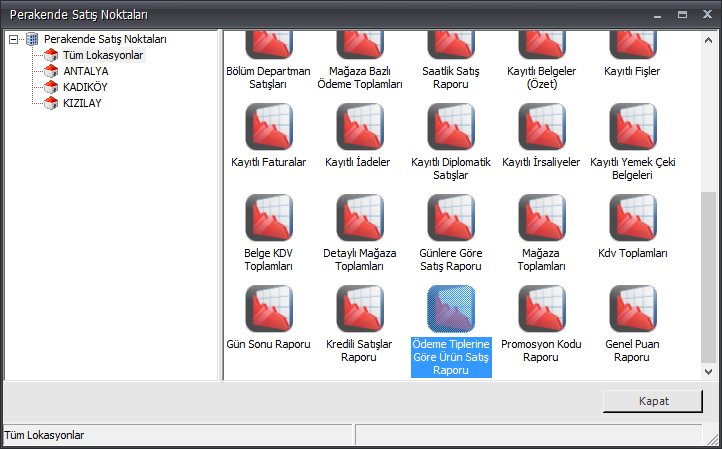This screenshot has width=722, height=449.
Task: Click the vertical scrollbar thumb
Action: point(708,278)
